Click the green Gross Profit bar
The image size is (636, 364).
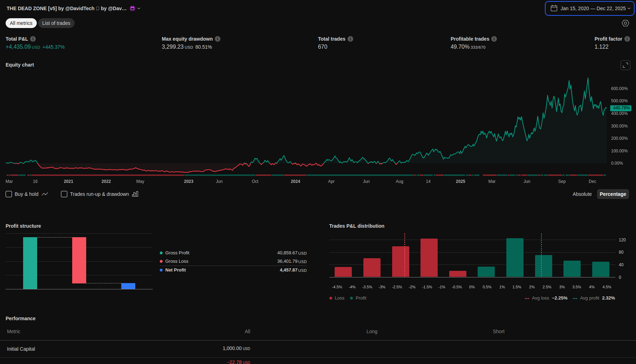(x=30, y=263)
